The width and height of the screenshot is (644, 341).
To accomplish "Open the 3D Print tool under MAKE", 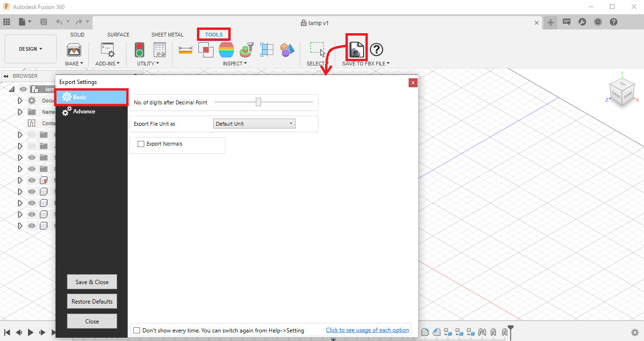I will pyautogui.click(x=74, y=50).
